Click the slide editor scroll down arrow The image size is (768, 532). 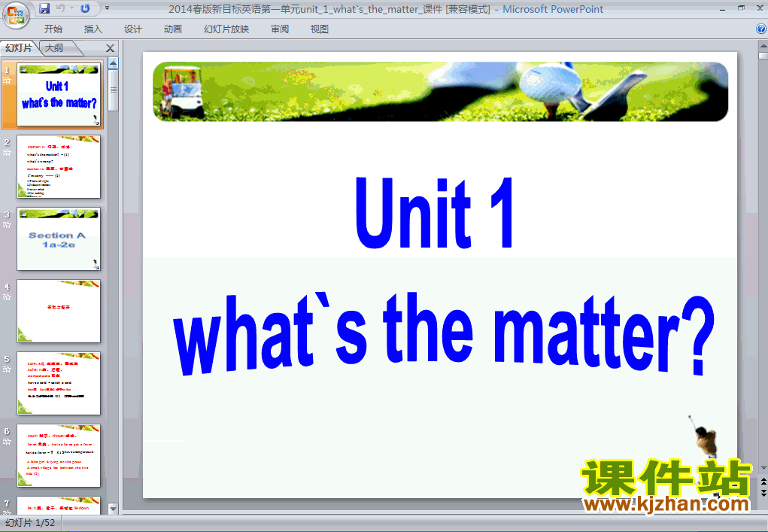pyautogui.click(x=763, y=468)
